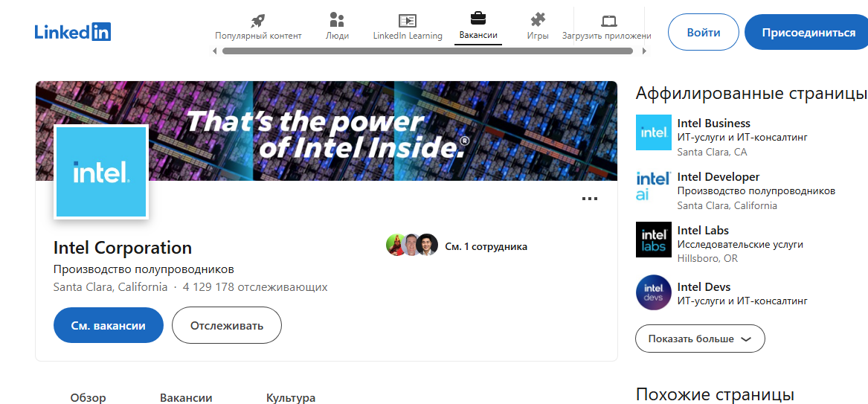The image size is (868, 404).
Task: Click the Intel Inside banner image
Action: (x=327, y=131)
